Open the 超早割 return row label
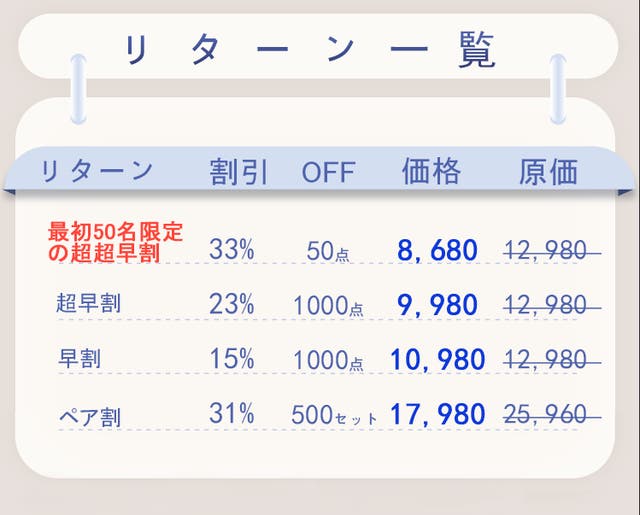 pyautogui.click(x=88, y=303)
